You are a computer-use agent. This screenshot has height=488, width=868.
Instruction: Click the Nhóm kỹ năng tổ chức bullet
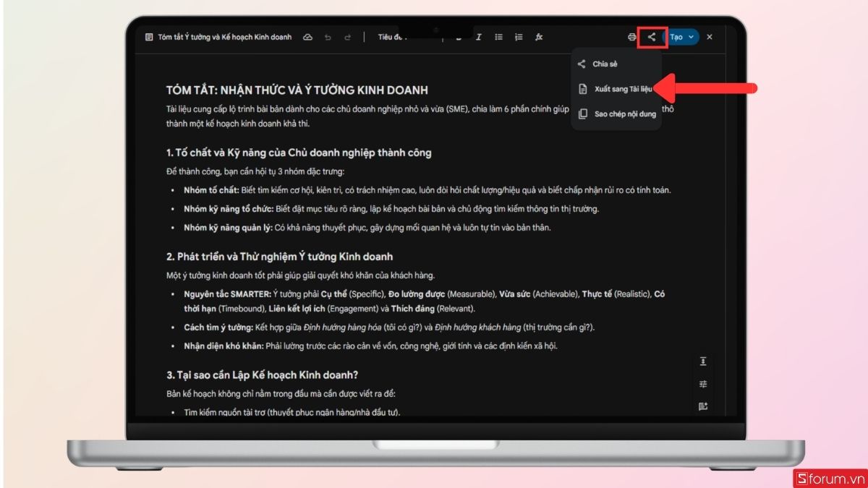click(391, 209)
